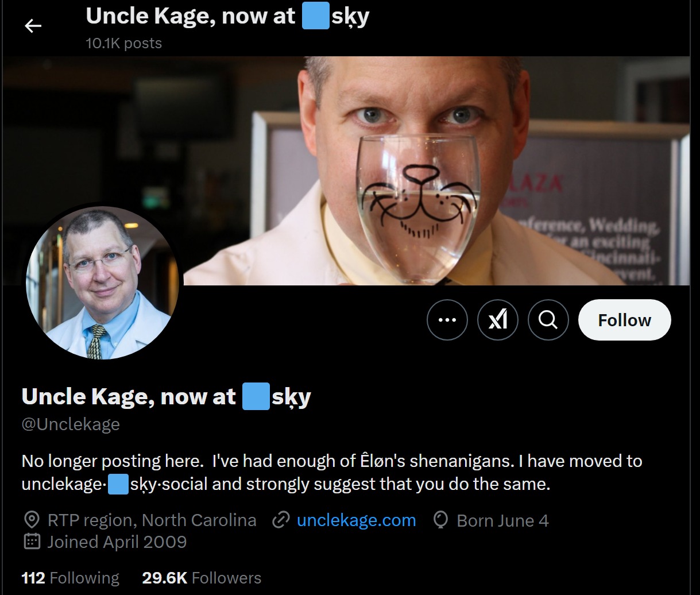Click the profile display name heading
Screen dimensions: 700x595
click(166, 397)
